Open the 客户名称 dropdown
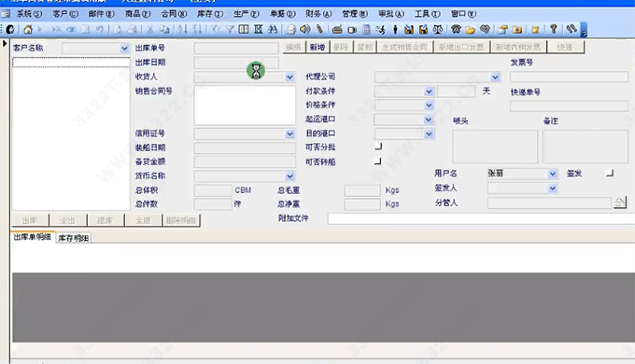Viewport: 635px width, 364px height. tap(124, 49)
